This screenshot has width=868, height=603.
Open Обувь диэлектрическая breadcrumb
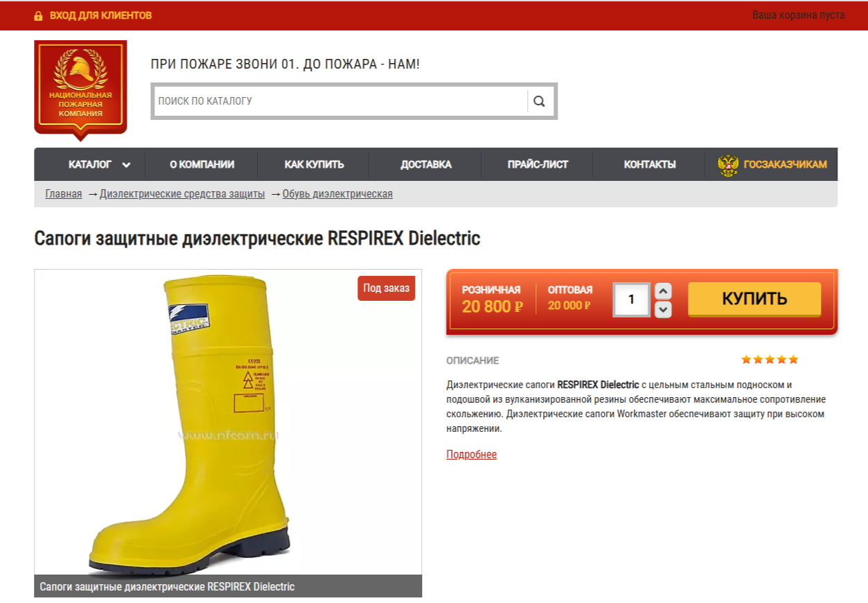tap(337, 194)
